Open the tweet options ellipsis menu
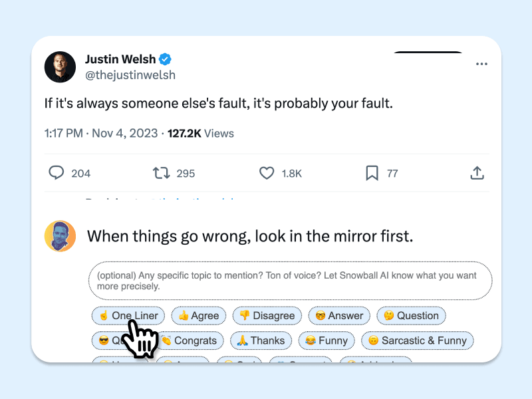The height and width of the screenshot is (399, 532). (x=481, y=63)
